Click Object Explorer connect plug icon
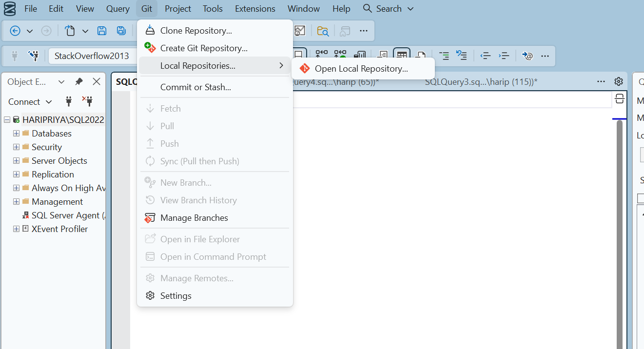Viewport: 644px width, 349px height. [69, 101]
